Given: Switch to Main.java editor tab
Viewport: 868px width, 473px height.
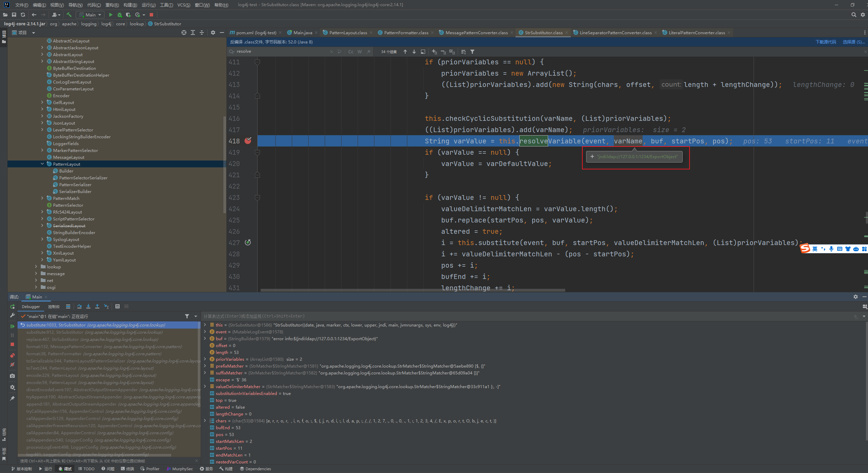Looking at the screenshot, I should [x=302, y=33].
